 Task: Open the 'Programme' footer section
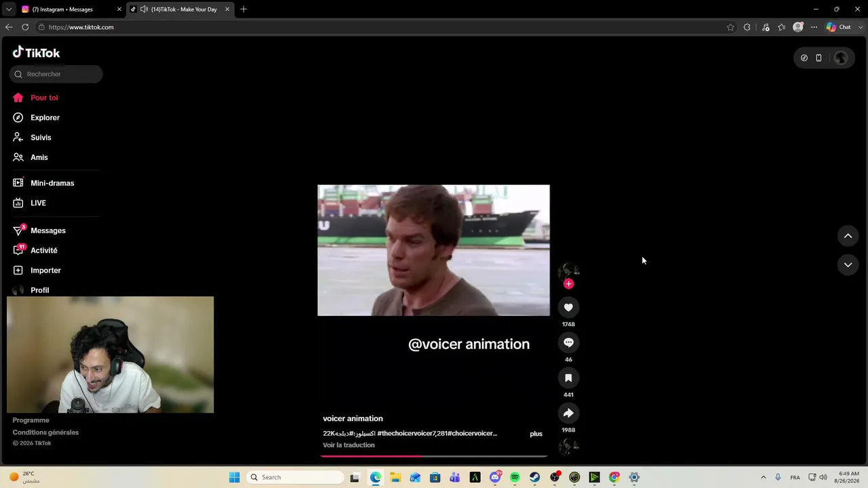[31, 420]
